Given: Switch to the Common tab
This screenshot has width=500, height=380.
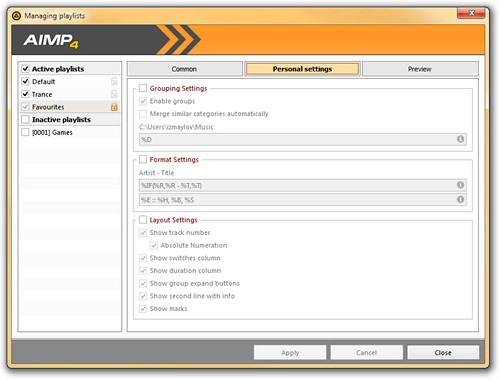Looking at the screenshot, I should pos(185,69).
